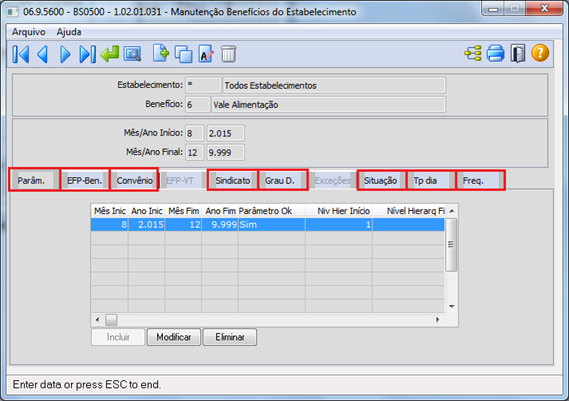
Task: Click the grid scroll up arrow
Action: pos(451,211)
